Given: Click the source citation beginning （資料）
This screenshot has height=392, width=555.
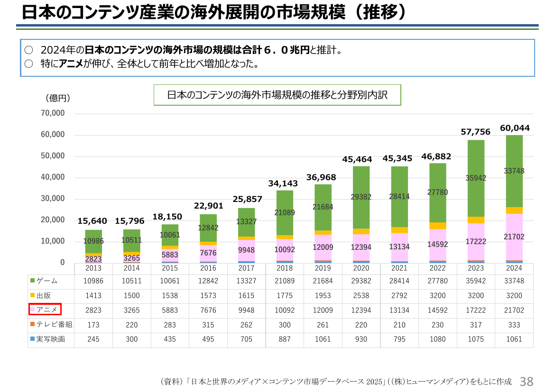Looking at the screenshot, I should 335,382.
